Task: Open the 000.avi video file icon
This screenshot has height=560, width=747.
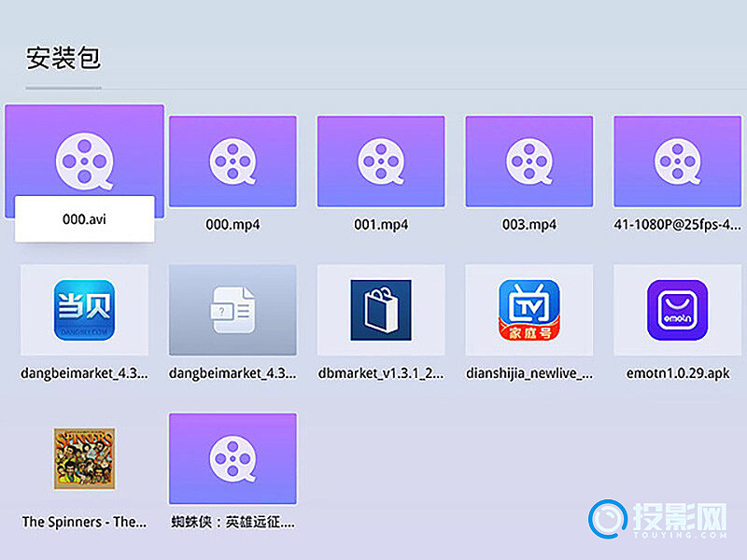Action: point(84,155)
